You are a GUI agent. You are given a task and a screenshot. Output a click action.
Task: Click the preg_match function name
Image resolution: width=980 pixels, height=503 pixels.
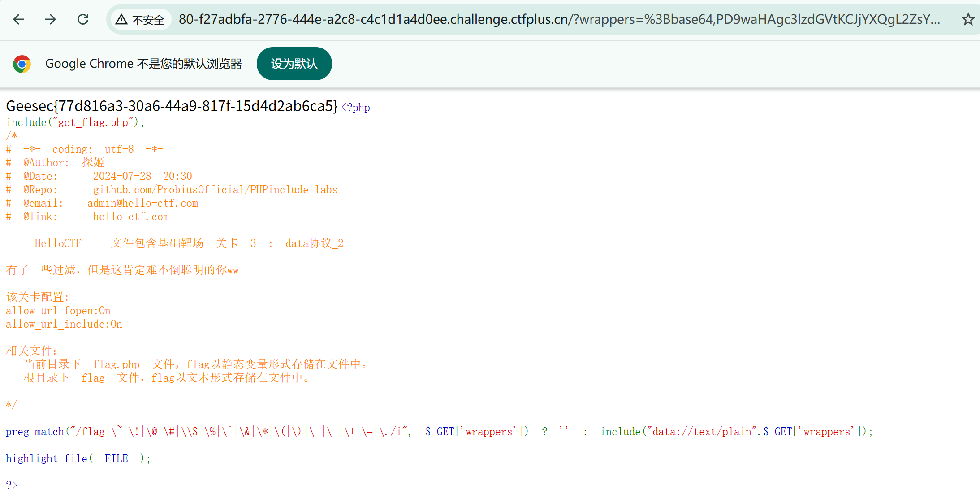click(35, 432)
